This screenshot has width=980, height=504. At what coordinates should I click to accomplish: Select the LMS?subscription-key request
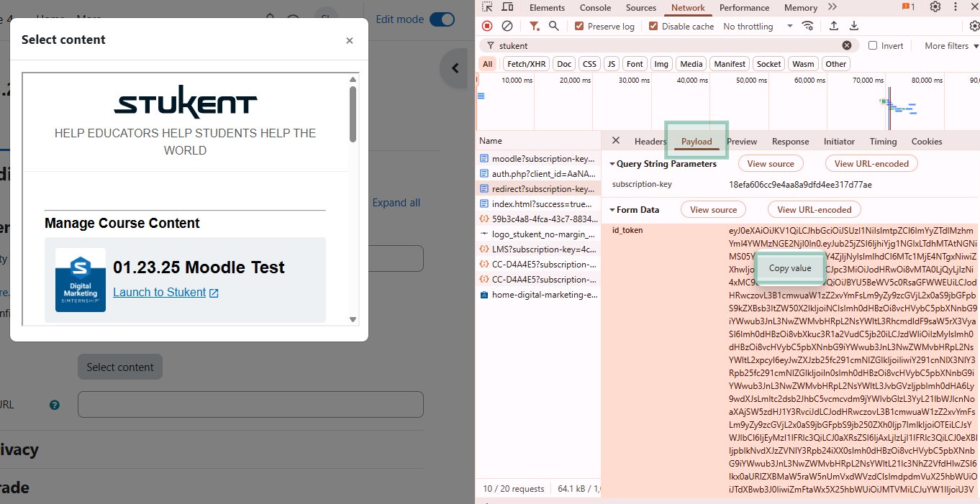click(537, 249)
